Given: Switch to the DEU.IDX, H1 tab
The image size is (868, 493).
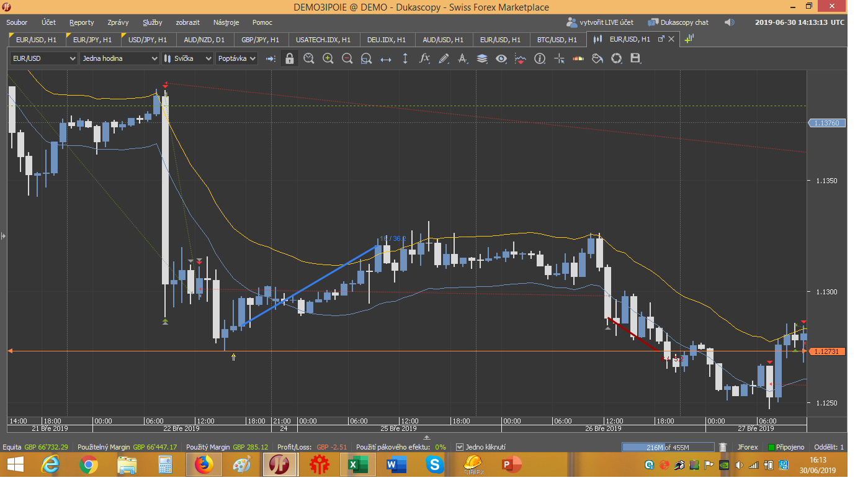Looking at the screenshot, I should (x=386, y=39).
